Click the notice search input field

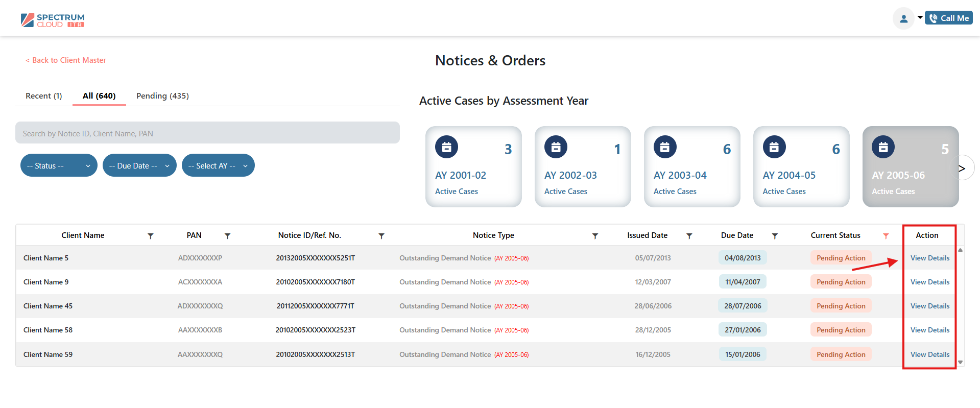[207, 133]
